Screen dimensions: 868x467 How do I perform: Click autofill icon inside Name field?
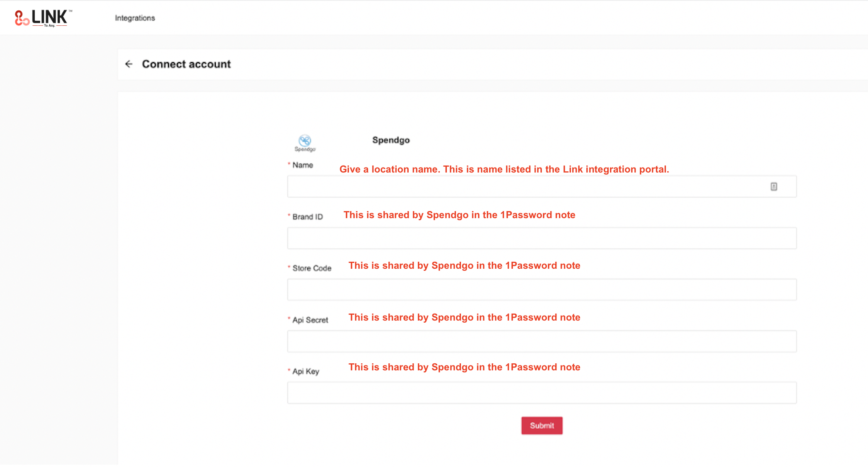point(774,187)
